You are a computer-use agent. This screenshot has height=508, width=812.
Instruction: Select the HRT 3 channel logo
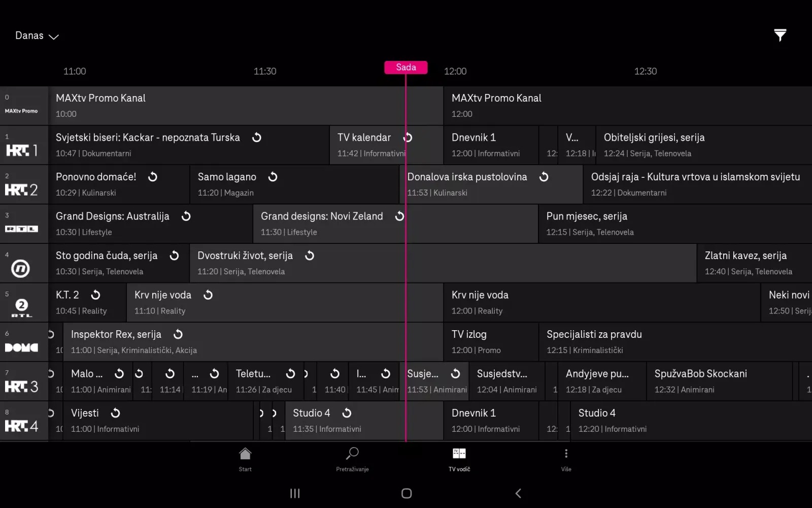tap(21, 387)
